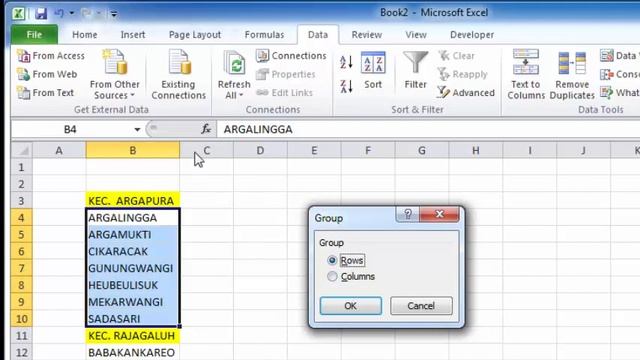Image resolution: width=640 pixels, height=360 pixels.
Task: Click the grayed-out Reapply filter button
Action: [463, 74]
